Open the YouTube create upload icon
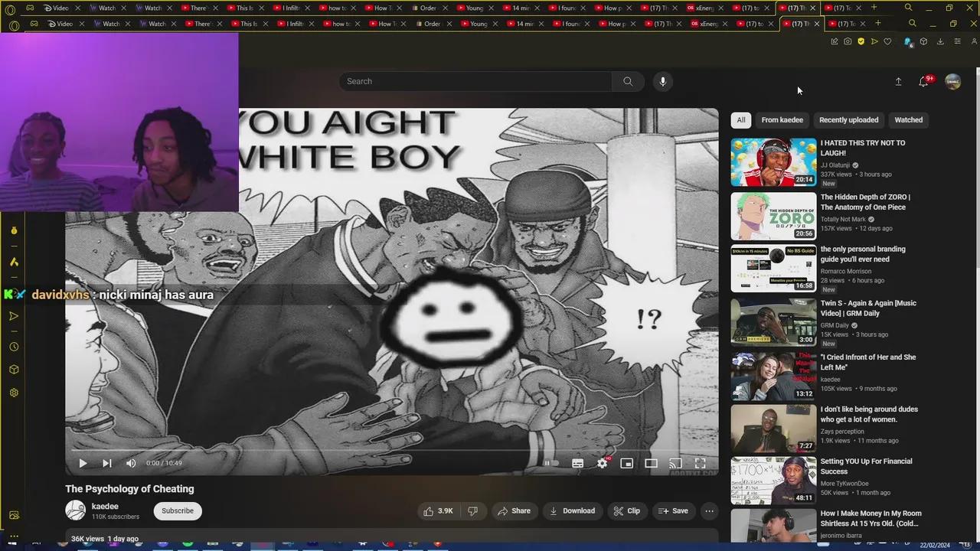 [x=898, y=82]
